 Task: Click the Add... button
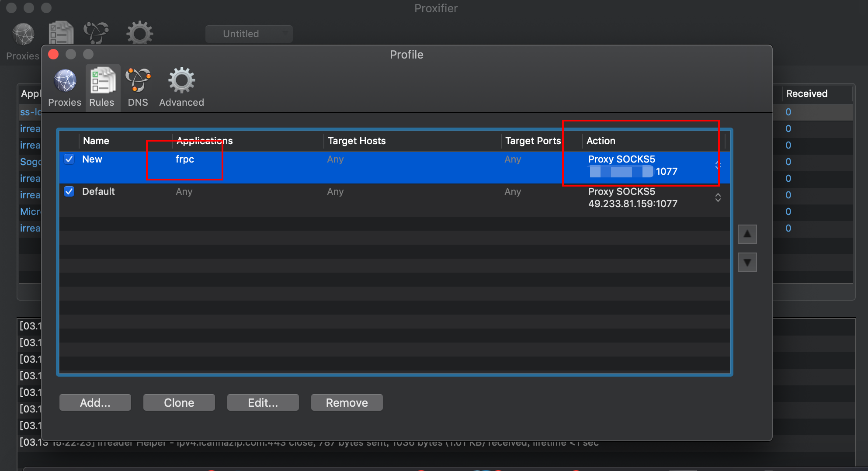pyautogui.click(x=95, y=402)
